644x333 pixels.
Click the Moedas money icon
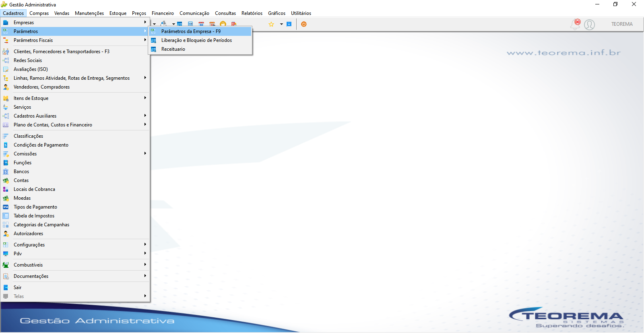click(x=6, y=198)
